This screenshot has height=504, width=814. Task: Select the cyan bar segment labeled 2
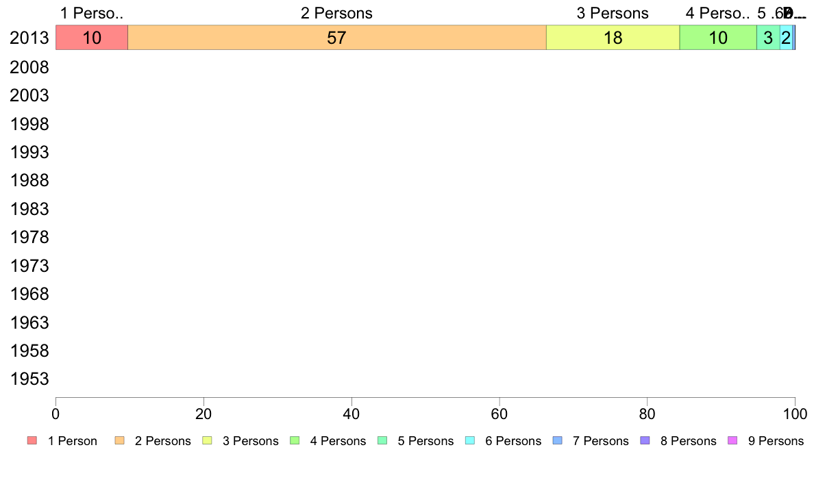click(786, 38)
